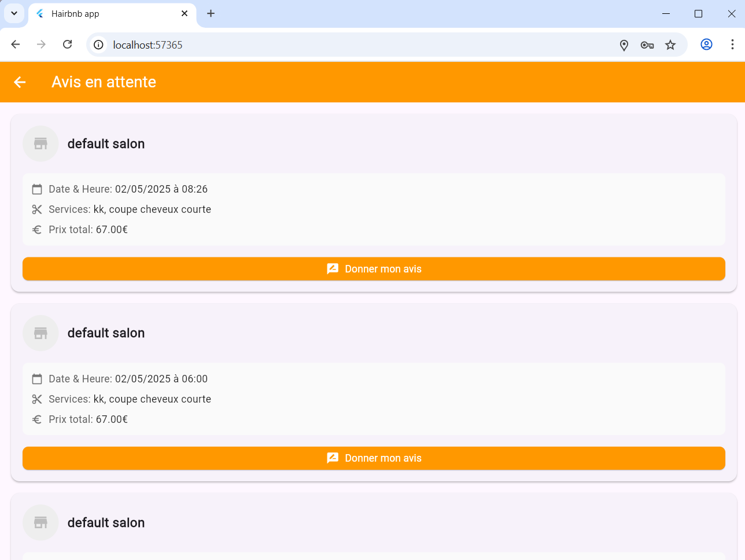Open Chrome's three-dot menu
The image size is (745, 560).
tap(732, 45)
